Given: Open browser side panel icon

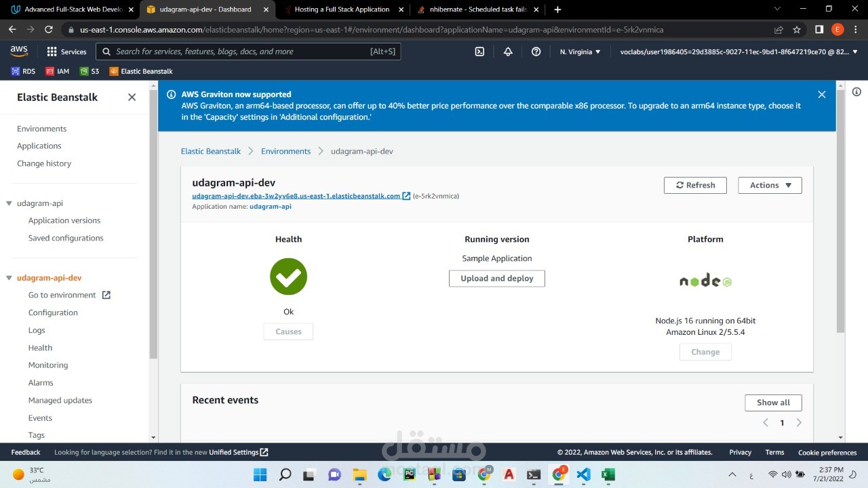Looking at the screenshot, I should click(x=819, y=30).
